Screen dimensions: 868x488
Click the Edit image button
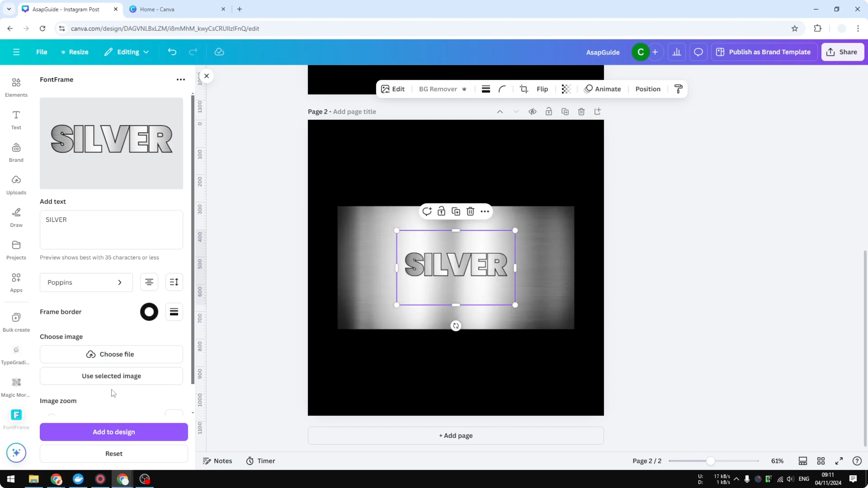pyautogui.click(x=393, y=89)
